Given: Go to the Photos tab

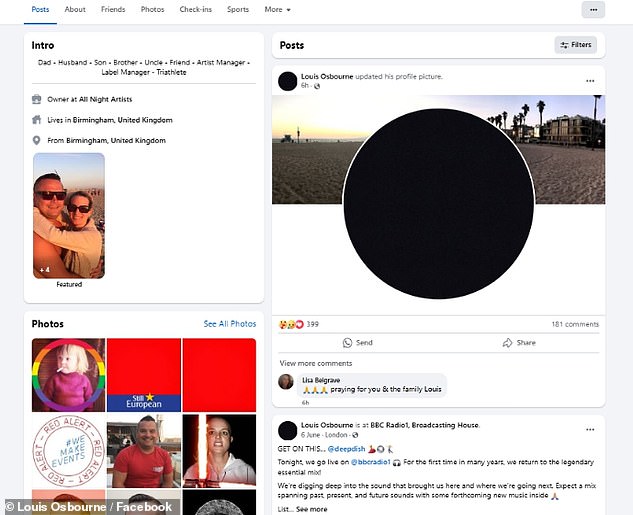Looking at the screenshot, I should pyautogui.click(x=153, y=9).
